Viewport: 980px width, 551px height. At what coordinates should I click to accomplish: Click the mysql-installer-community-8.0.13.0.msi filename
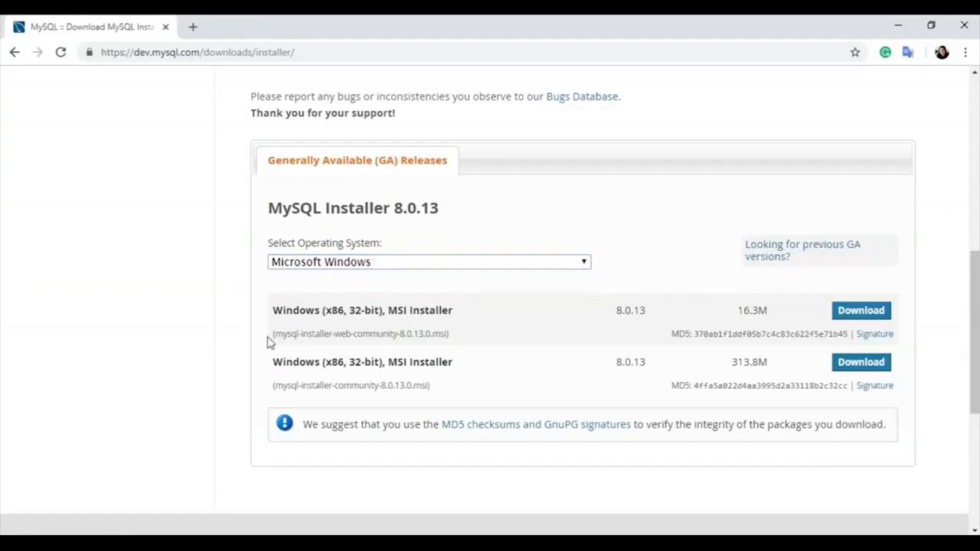click(x=351, y=386)
